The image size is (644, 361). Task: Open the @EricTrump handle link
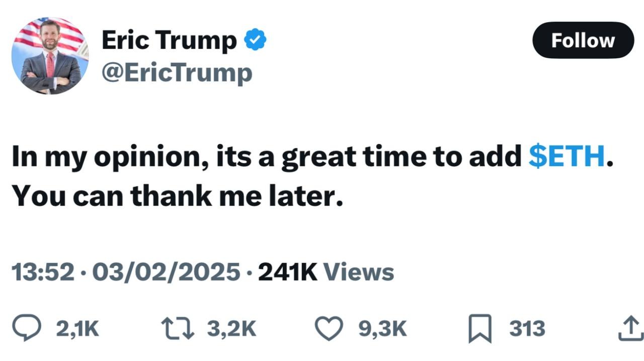pyautogui.click(x=177, y=73)
